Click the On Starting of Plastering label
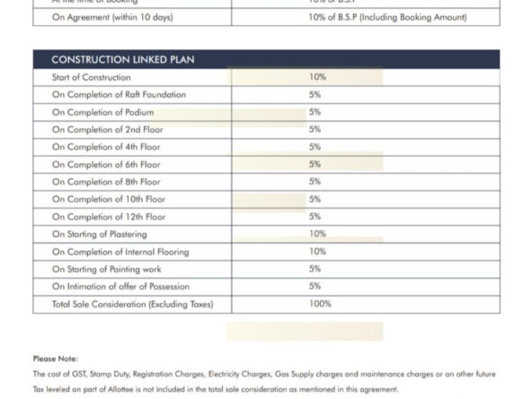The width and height of the screenshot is (532, 399). [100, 235]
